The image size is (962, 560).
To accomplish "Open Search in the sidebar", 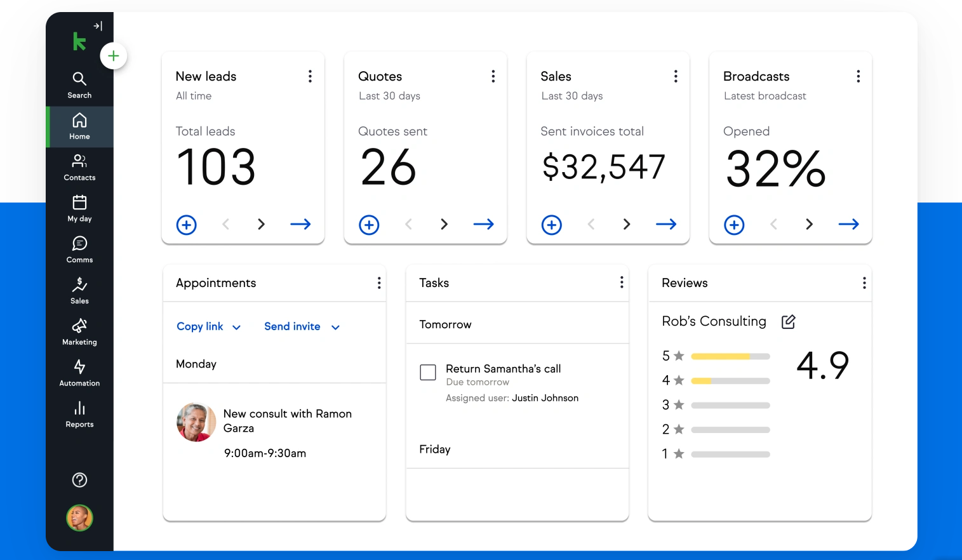I will coord(79,85).
